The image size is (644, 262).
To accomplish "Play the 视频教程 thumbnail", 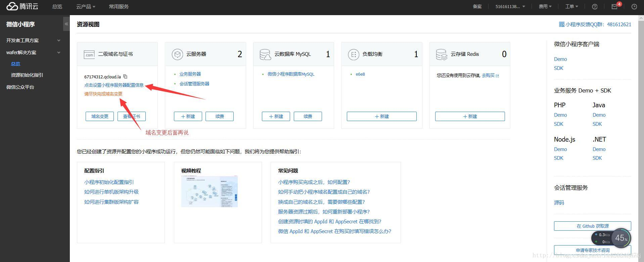I will click(x=210, y=191).
